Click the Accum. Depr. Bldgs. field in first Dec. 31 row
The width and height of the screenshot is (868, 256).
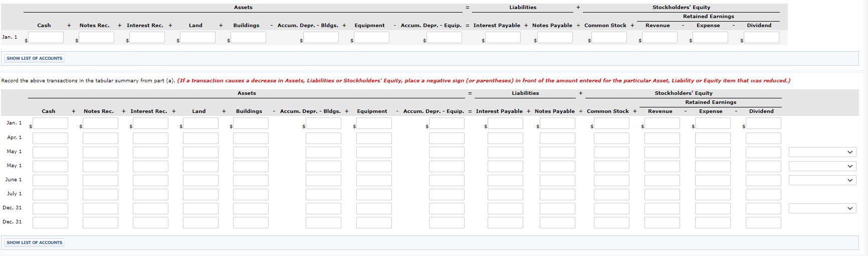point(323,208)
